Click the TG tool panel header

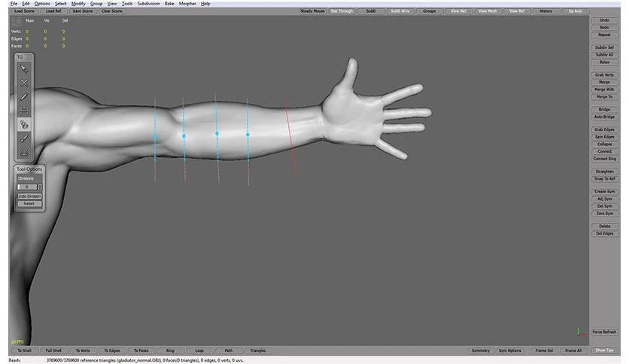(x=24, y=57)
